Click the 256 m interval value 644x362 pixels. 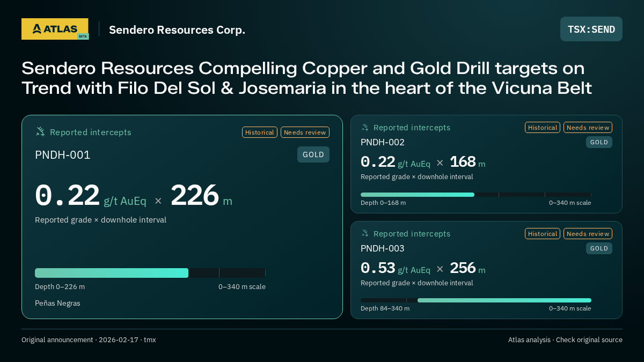point(467,268)
